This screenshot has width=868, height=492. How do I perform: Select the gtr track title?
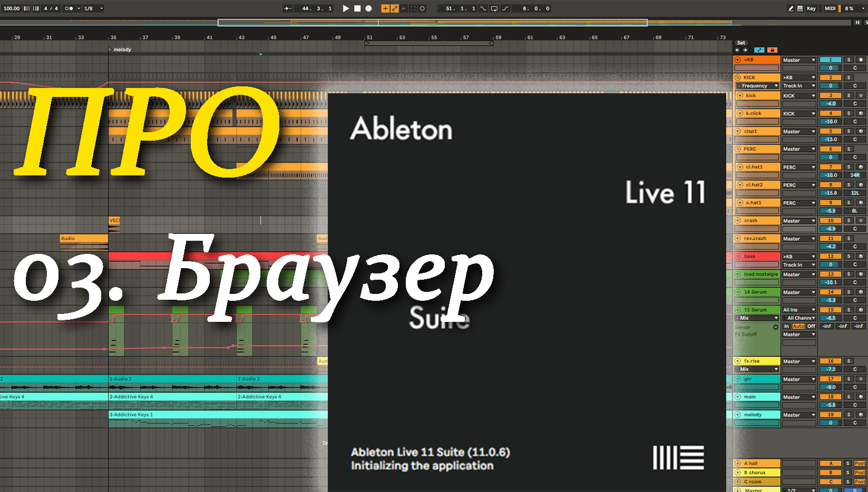(757, 379)
